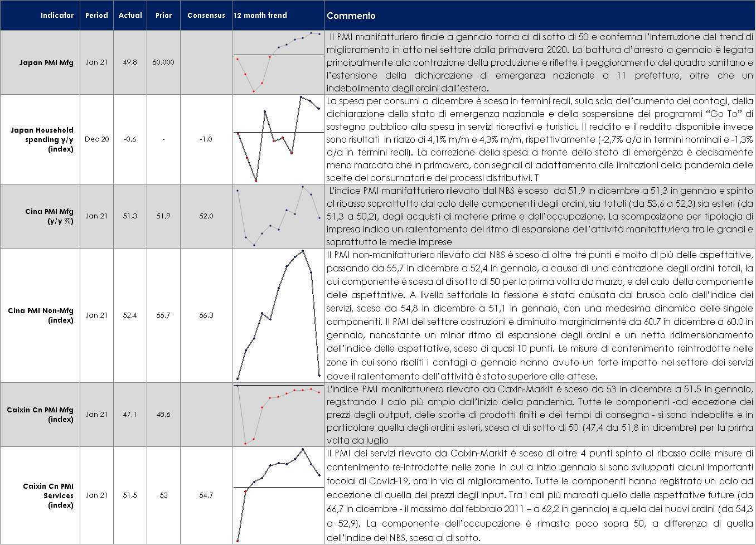Select the Cina PMI Mfg indicator cell
Screen dimensions: 756x545
[49, 216]
